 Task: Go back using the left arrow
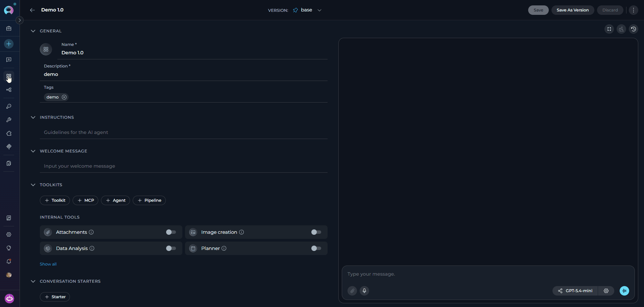click(x=32, y=10)
